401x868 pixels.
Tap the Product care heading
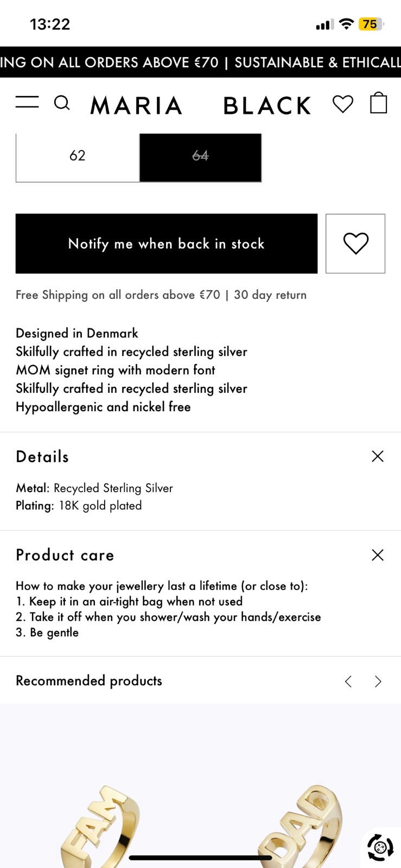(x=65, y=555)
